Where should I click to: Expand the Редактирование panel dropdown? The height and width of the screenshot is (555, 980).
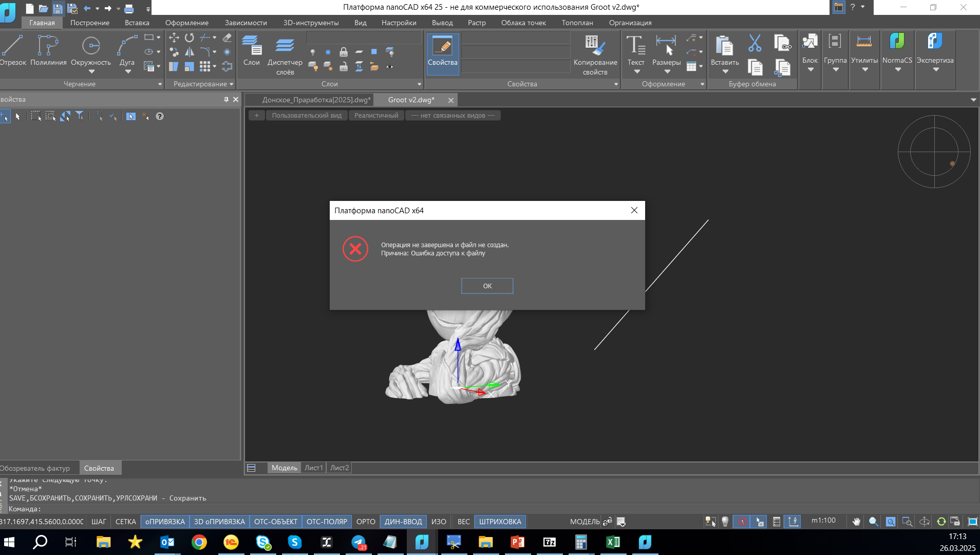[232, 84]
